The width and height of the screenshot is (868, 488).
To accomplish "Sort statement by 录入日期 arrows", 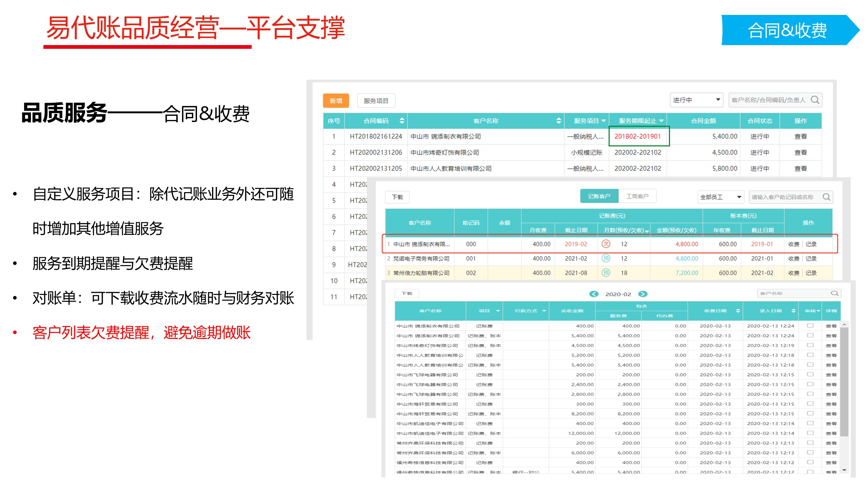I will coord(793,311).
